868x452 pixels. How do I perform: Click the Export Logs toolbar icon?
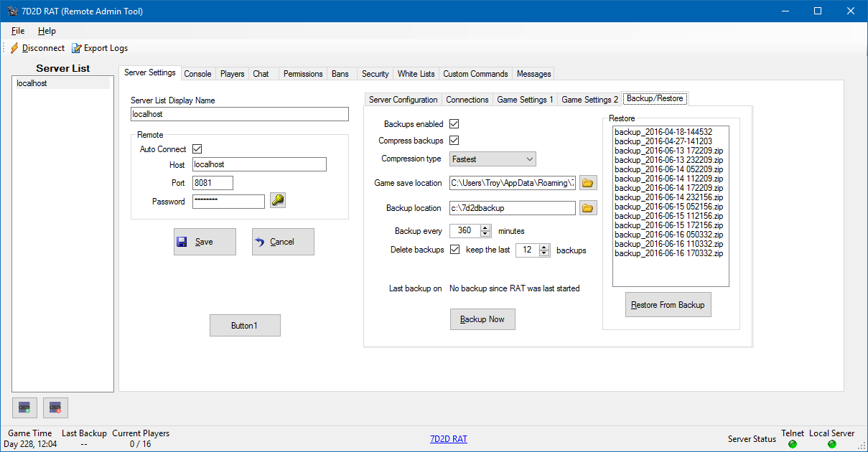[76, 48]
